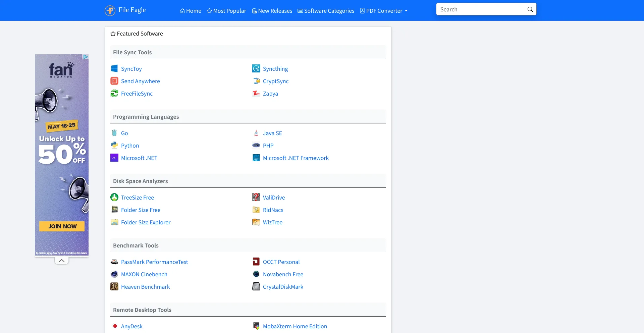Open the Syncthing link
Image resolution: width=644 pixels, height=333 pixels.
[x=275, y=69]
